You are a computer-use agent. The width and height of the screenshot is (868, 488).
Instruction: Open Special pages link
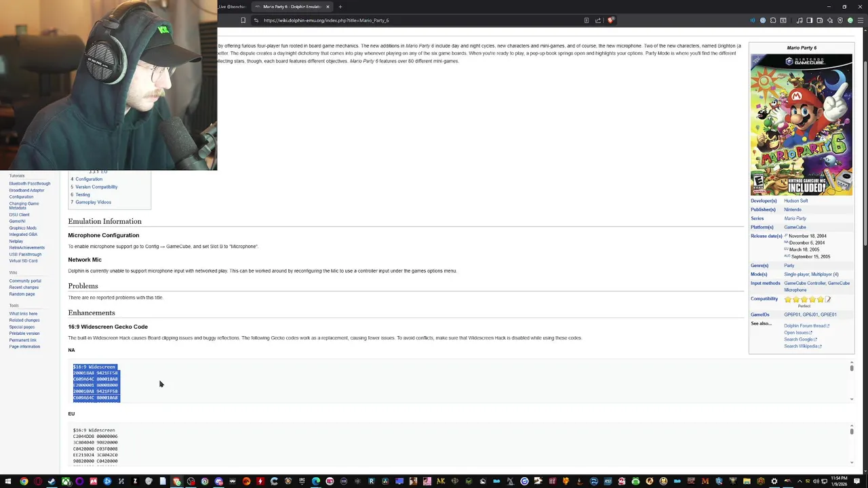click(22, 327)
